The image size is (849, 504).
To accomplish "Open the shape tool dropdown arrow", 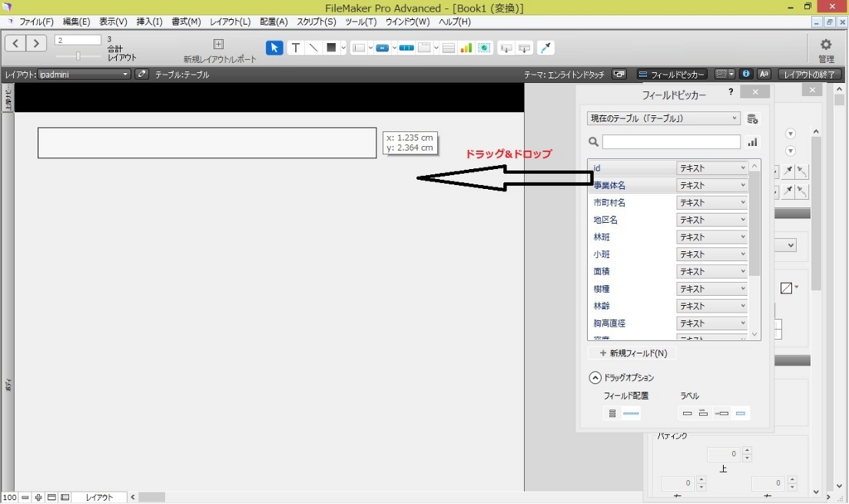I will click(x=343, y=48).
